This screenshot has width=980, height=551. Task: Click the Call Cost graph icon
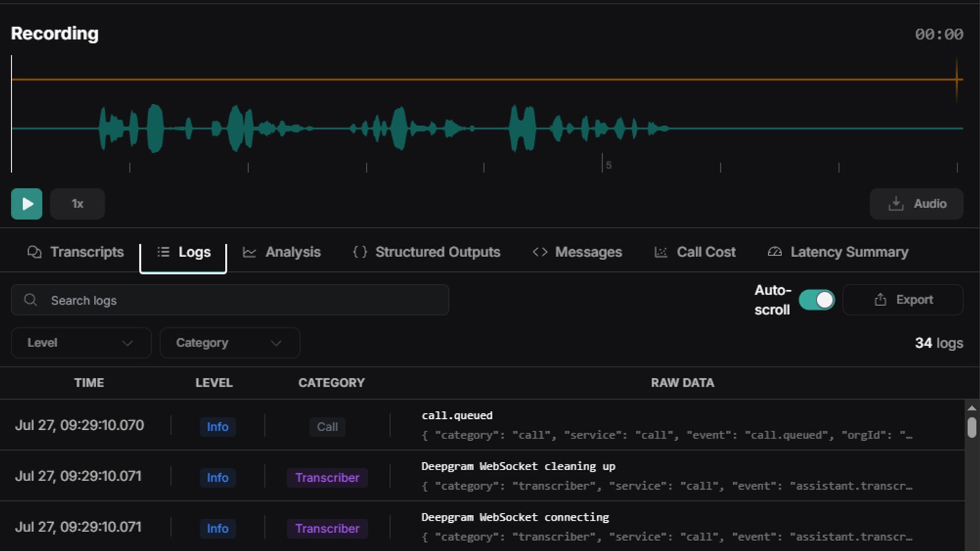[661, 252]
